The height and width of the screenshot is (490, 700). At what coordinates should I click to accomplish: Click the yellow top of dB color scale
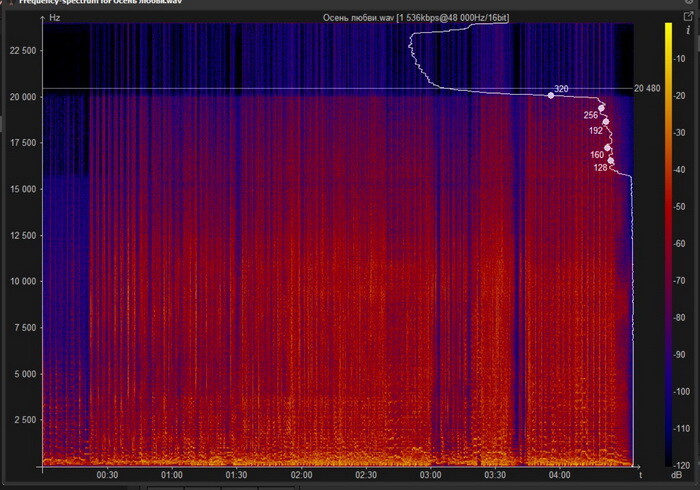point(668,27)
